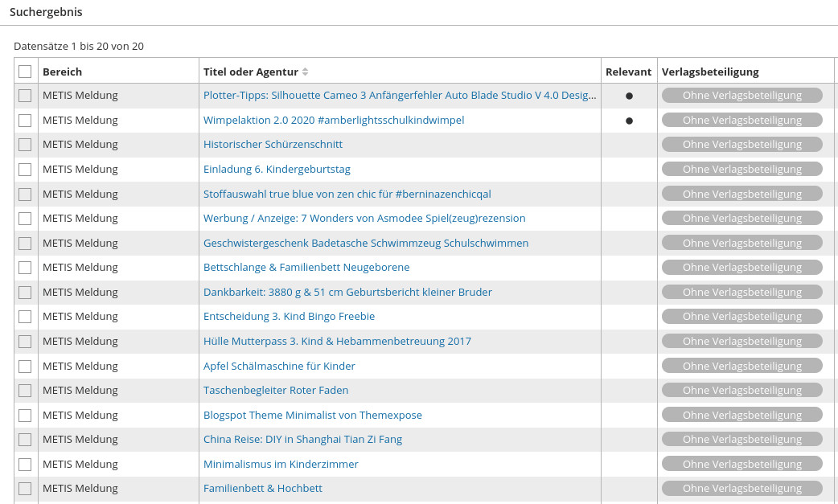Check the Plotter-Tipps row checkbox
838x504 pixels.
click(x=25, y=96)
